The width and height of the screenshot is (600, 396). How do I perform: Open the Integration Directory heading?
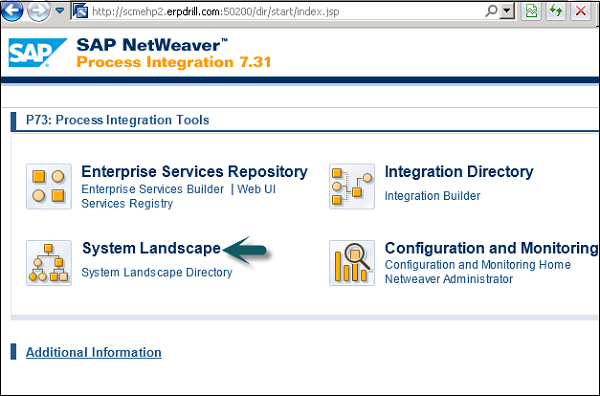[x=459, y=172]
